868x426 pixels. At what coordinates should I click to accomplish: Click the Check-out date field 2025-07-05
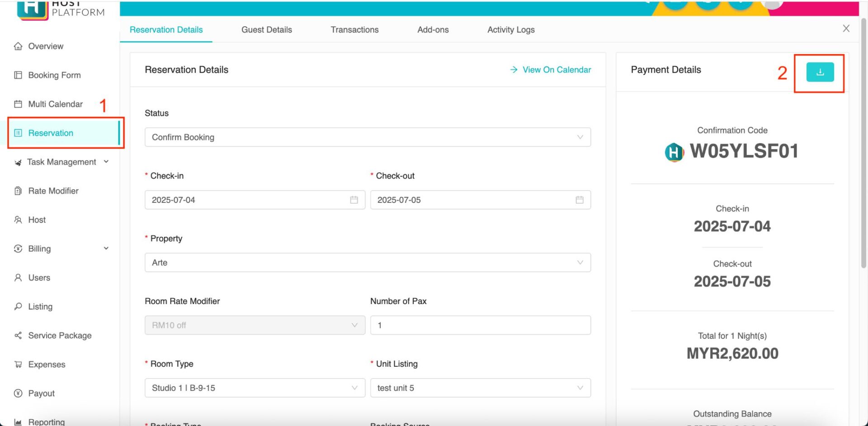[481, 200]
